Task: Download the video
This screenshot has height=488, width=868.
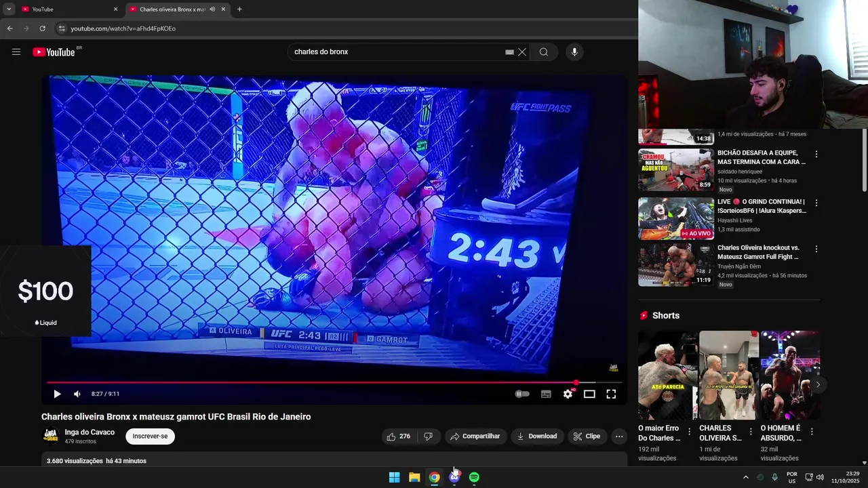Action: click(x=537, y=436)
